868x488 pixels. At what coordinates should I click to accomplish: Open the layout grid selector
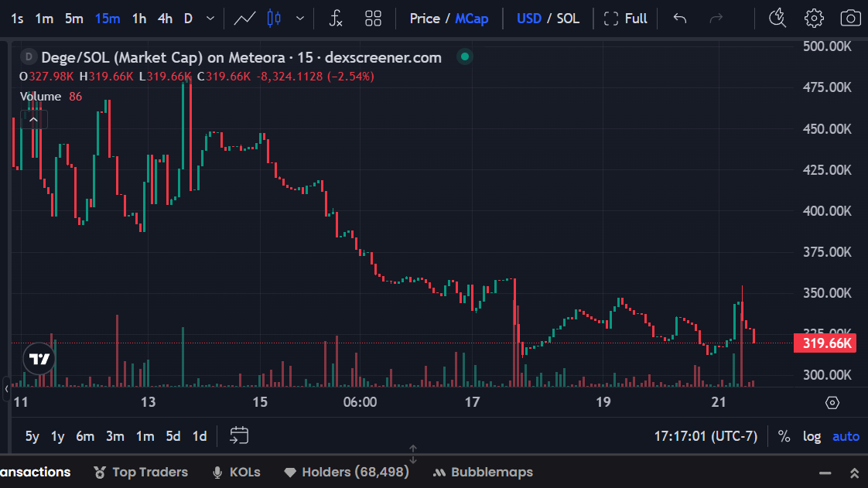[374, 19]
